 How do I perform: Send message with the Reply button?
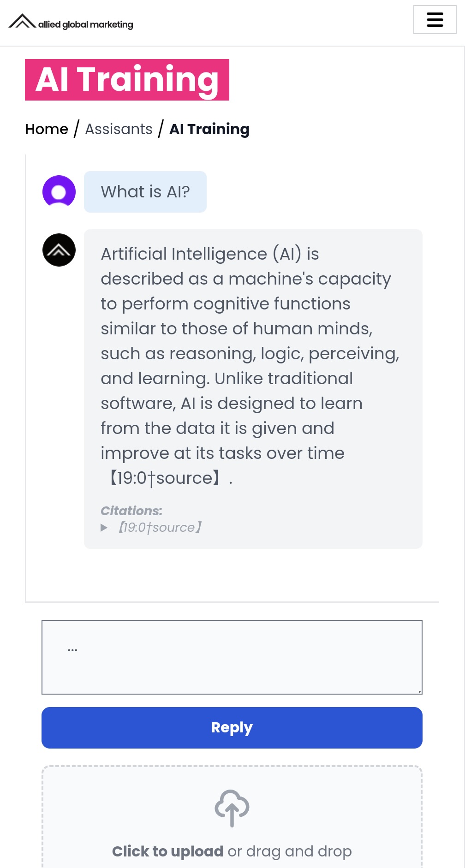232,727
